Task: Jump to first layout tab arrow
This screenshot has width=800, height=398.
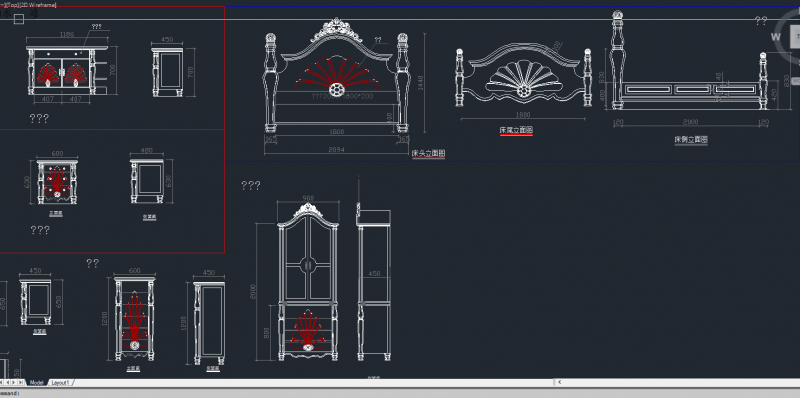Action: pyautogui.click(x=2, y=382)
